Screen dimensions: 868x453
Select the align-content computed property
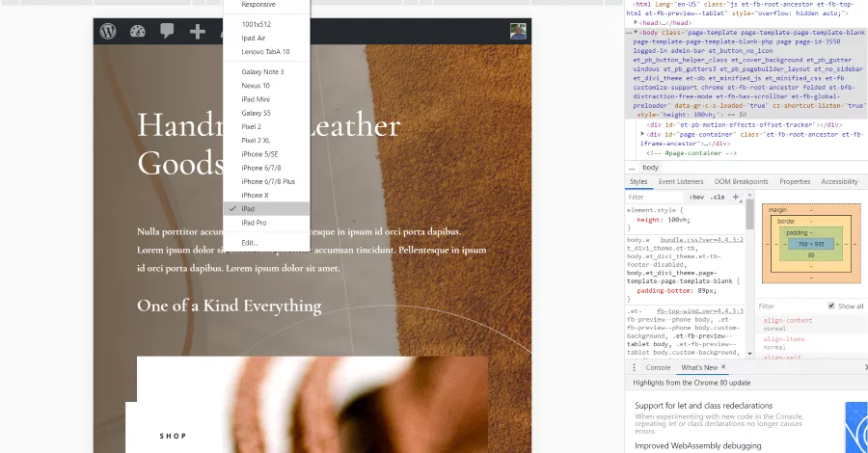788,321
